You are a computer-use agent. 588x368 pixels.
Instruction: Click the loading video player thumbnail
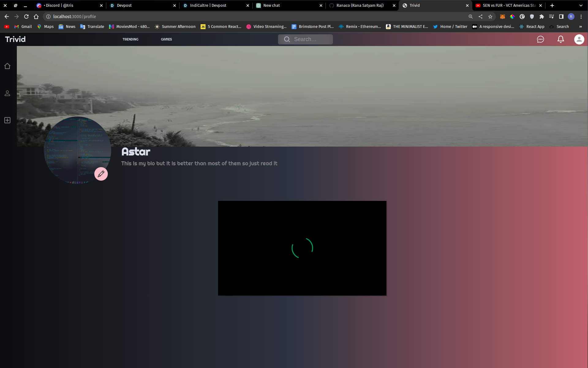[x=302, y=248]
